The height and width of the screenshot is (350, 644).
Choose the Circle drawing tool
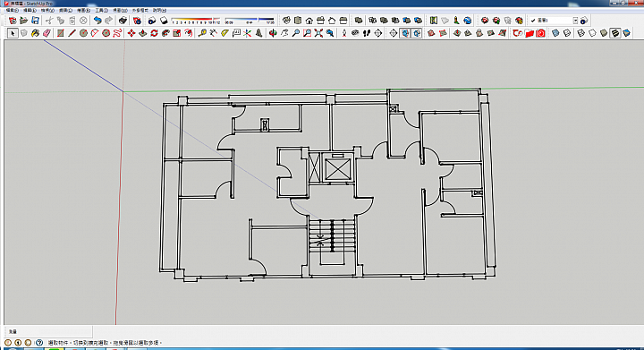(83, 33)
